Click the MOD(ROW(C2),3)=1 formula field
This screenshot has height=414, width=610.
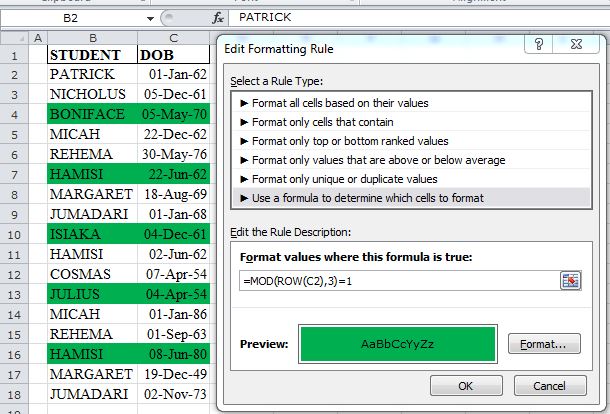coord(400,281)
